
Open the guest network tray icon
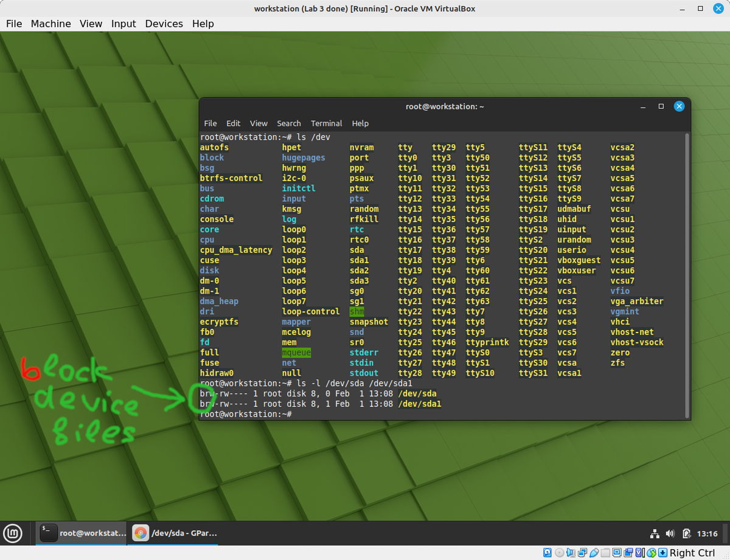tap(655, 534)
